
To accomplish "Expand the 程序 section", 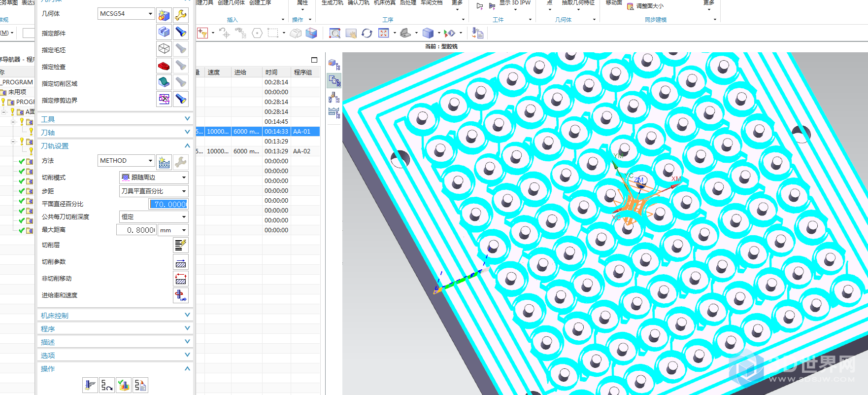I will tap(187, 328).
